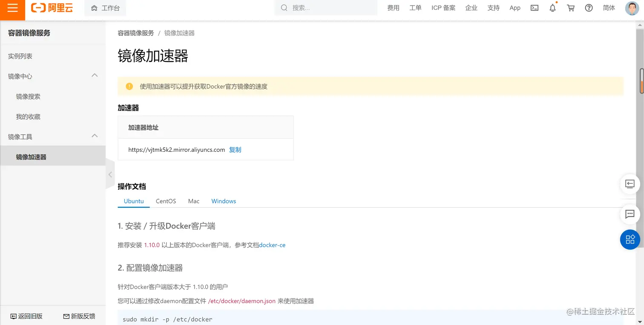The width and height of the screenshot is (644, 325).
Task: Copy the accelerator address with 复制
Action: pyautogui.click(x=235, y=150)
